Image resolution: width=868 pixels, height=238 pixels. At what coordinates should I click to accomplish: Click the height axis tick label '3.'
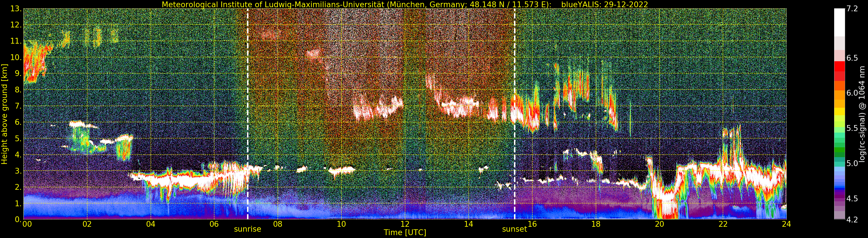pos(18,171)
